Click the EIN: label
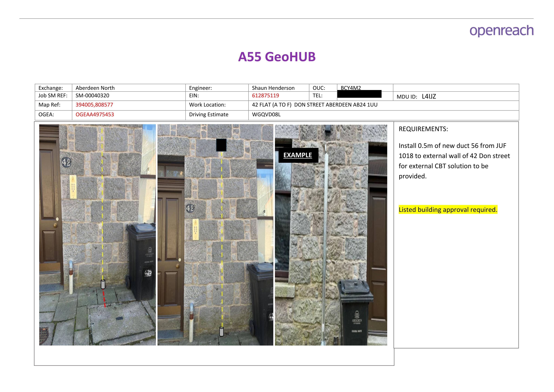 (x=194, y=95)
